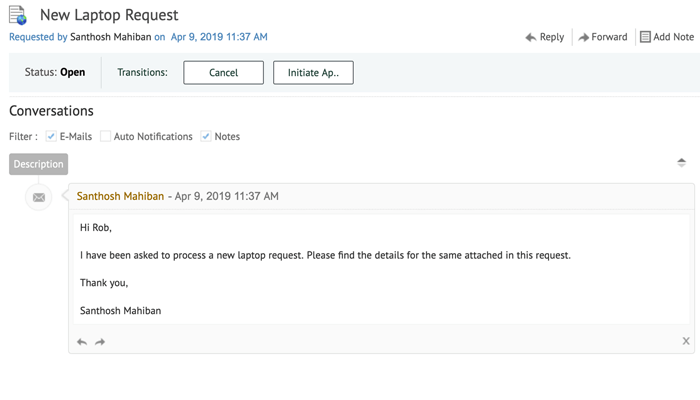Image resolution: width=700 pixels, height=400 pixels.
Task: Click the requested date Apr 9, 2019 link
Action: click(x=219, y=37)
